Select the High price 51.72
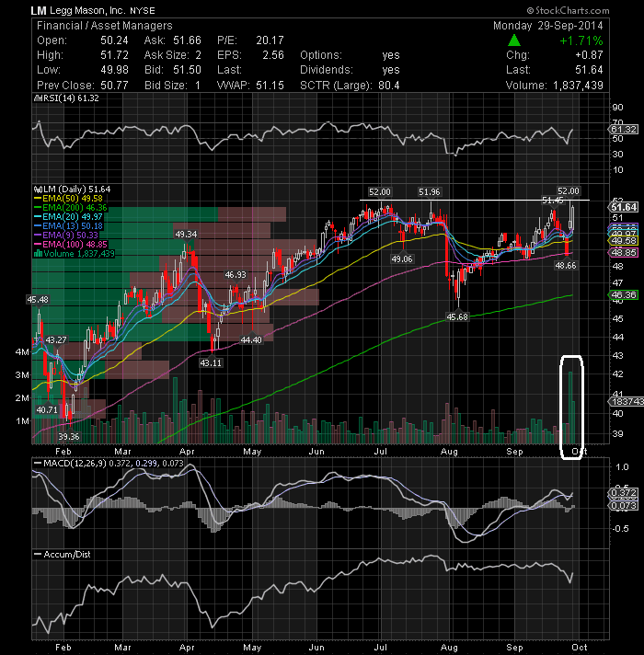Image resolution: width=644 pixels, height=655 pixels. 114,55
